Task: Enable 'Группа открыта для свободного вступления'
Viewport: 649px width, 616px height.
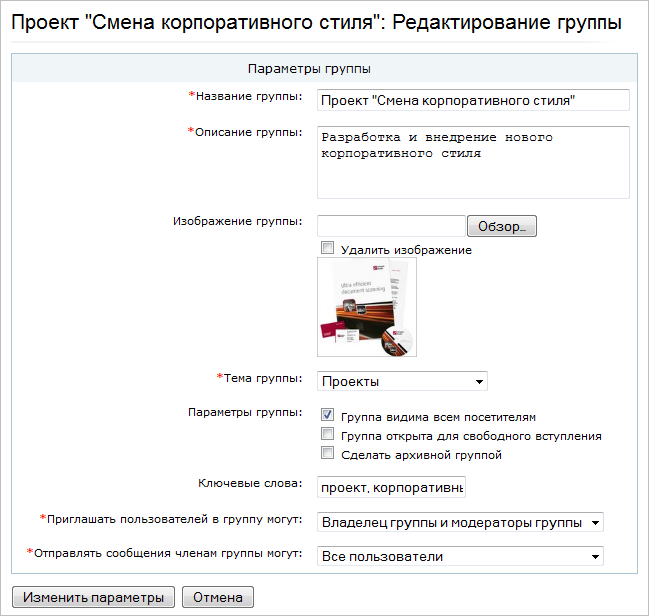Action: click(326, 434)
